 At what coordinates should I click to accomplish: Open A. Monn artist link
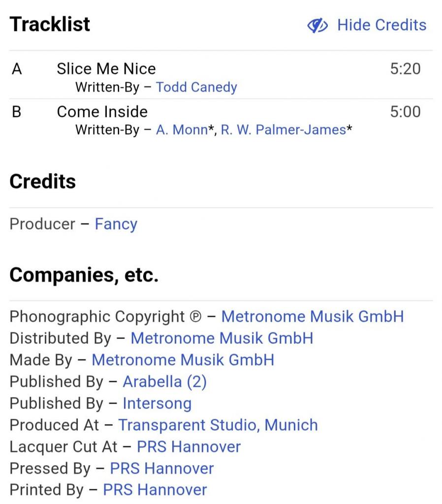[x=182, y=130]
